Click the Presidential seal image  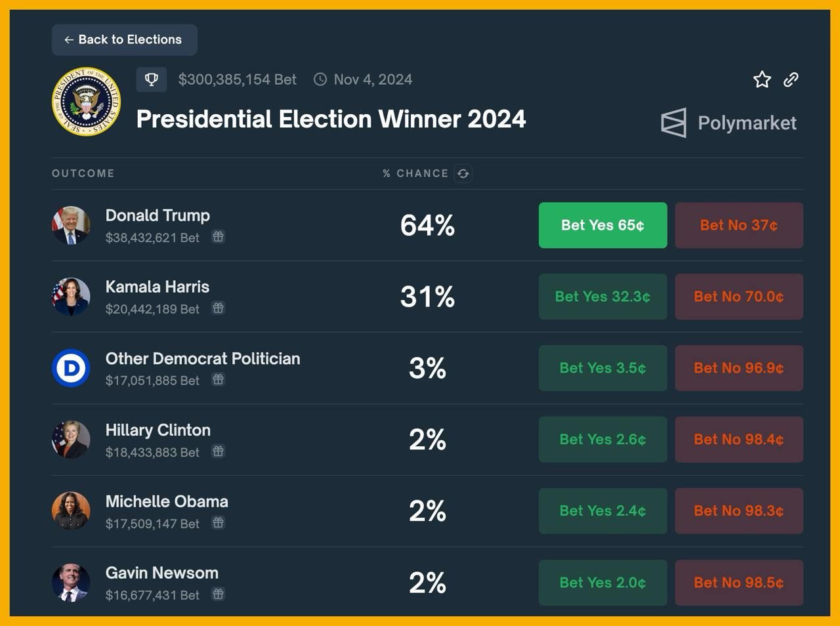tap(87, 102)
